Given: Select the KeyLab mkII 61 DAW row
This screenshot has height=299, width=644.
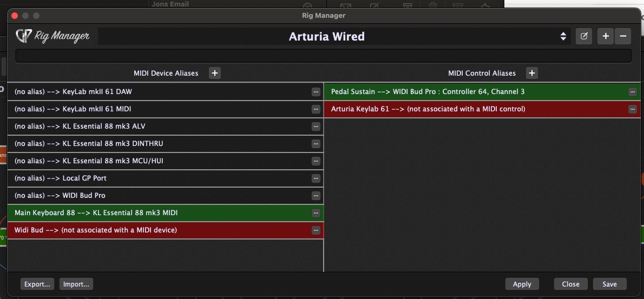Looking at the screenshot, I should pos(165,92).
